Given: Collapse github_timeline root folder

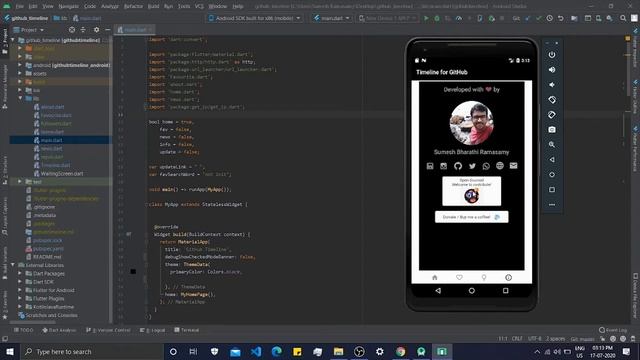Looking at the screenshot, I should (x=13, y=40).
